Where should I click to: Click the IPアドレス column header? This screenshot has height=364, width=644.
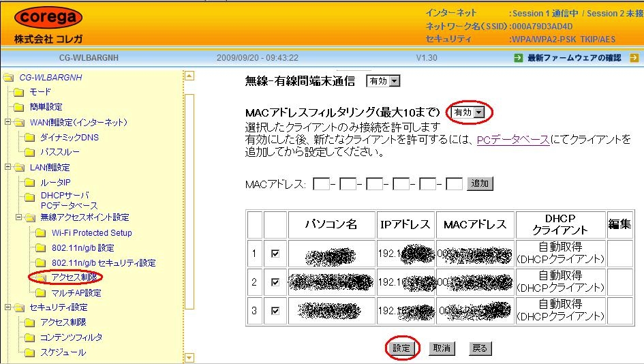405,224
